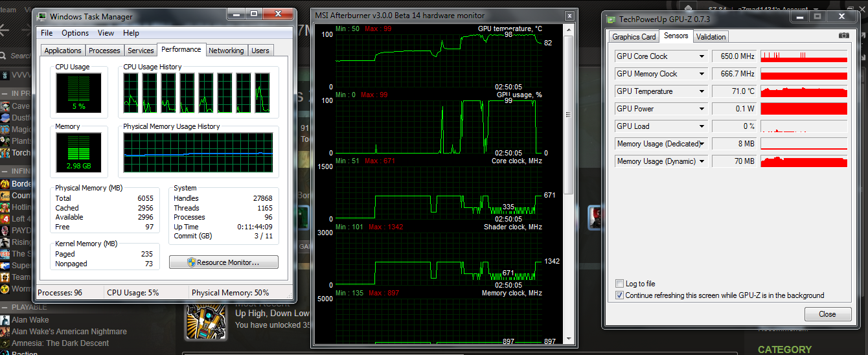This screenshot has width=868, height=355.
Task: Click the GPU Core Clock red history graph
Action: (804, 56)
